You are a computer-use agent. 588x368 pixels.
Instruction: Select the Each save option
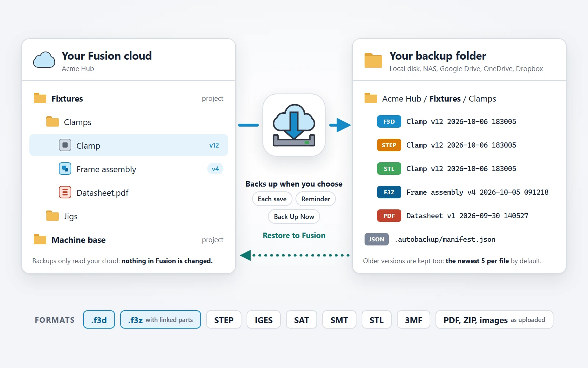272,199
